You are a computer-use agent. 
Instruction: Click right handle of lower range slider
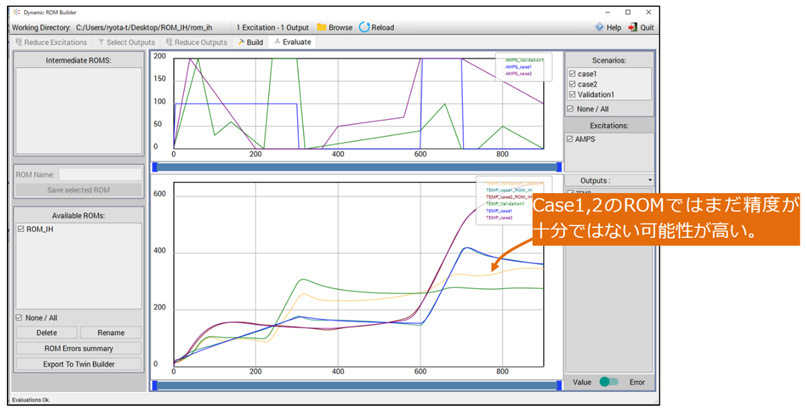(559, 385)
